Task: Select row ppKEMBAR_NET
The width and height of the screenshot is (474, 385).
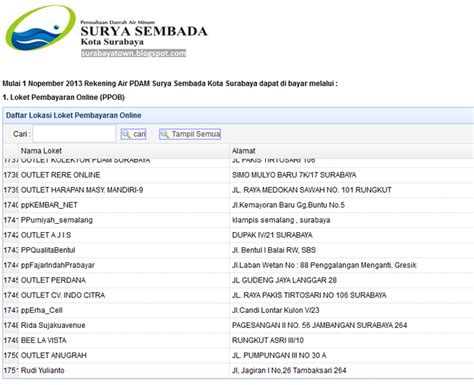Action: (x=238, y=205)
